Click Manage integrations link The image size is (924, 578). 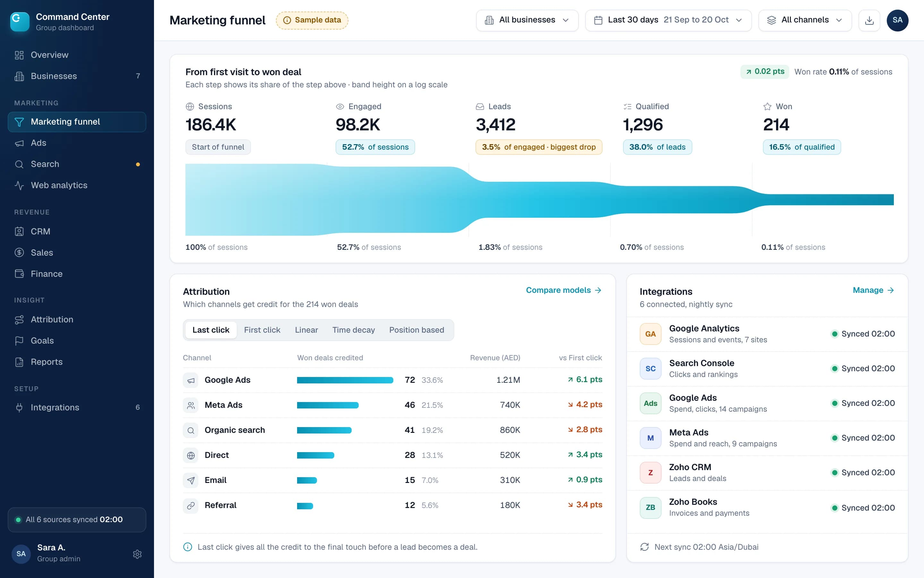point(873,290)
